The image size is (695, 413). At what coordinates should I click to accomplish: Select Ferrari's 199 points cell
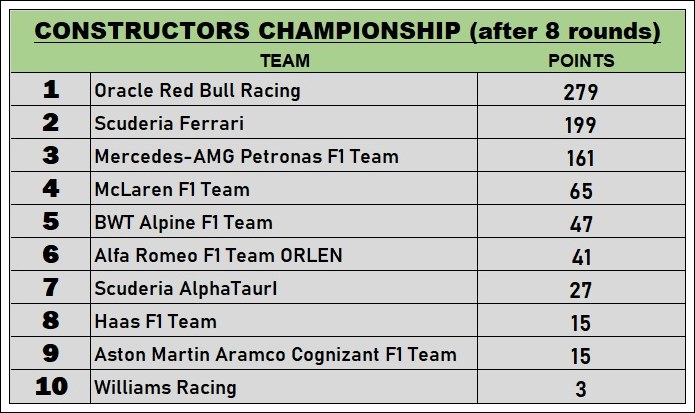581,125
